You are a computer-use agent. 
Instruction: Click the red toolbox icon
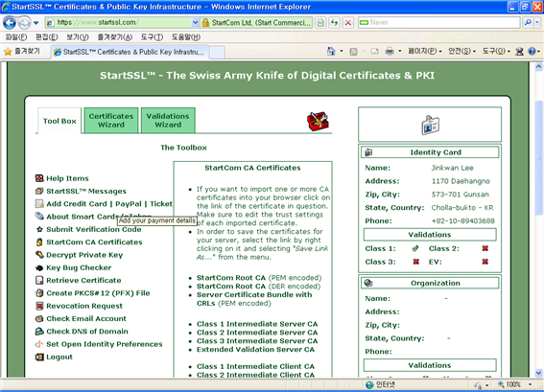pyautogui.click(x=318, y=121)
